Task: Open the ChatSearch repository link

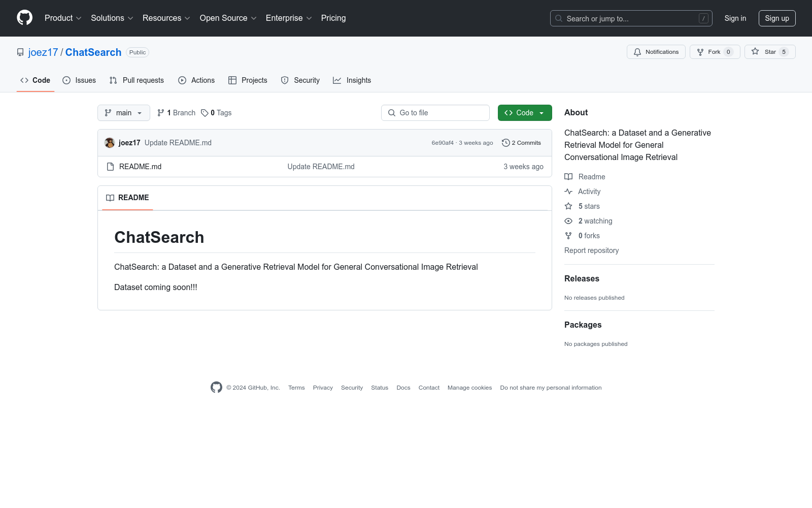Action: tap(93, 52)
